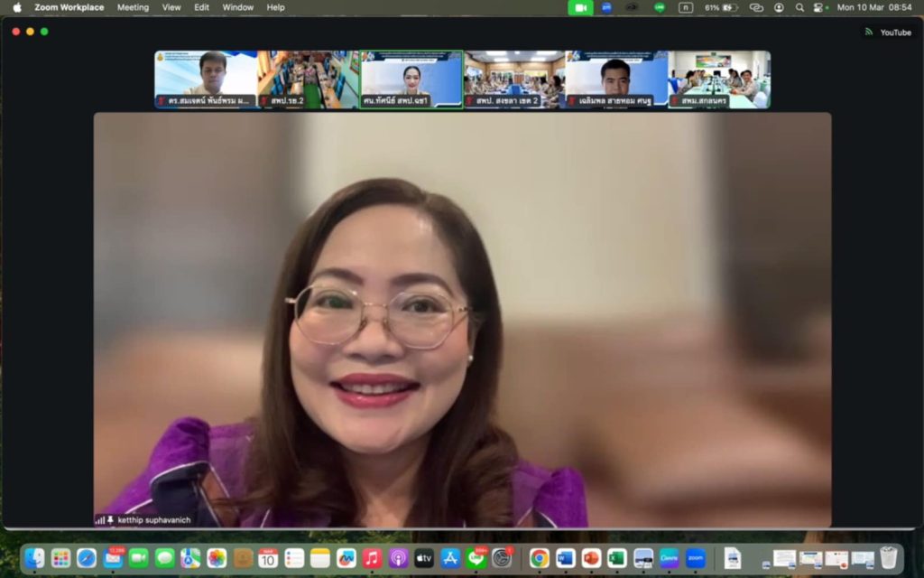Click the date and time in menu bar

(x=874, y=7)
